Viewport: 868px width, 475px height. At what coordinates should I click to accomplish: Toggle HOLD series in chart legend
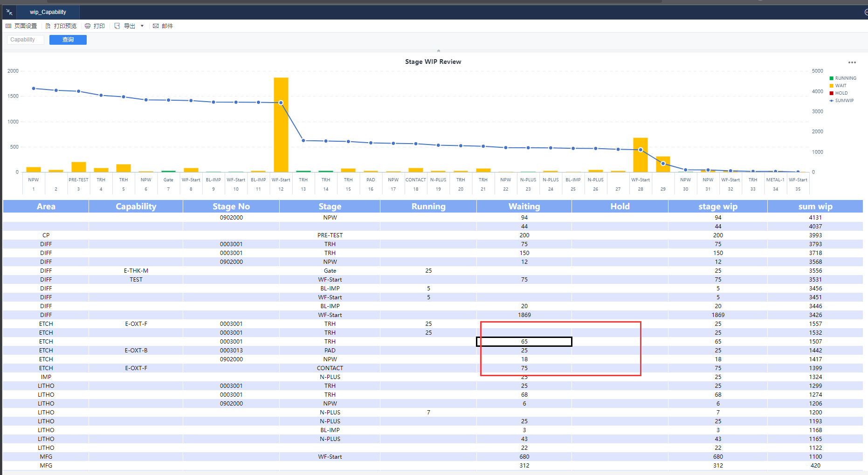(x=839, y=93)
